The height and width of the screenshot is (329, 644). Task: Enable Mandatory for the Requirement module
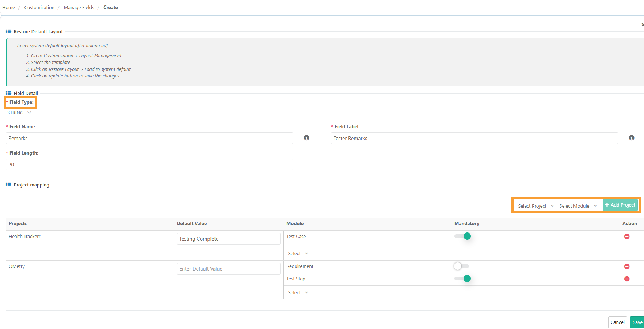click(461, 266)
